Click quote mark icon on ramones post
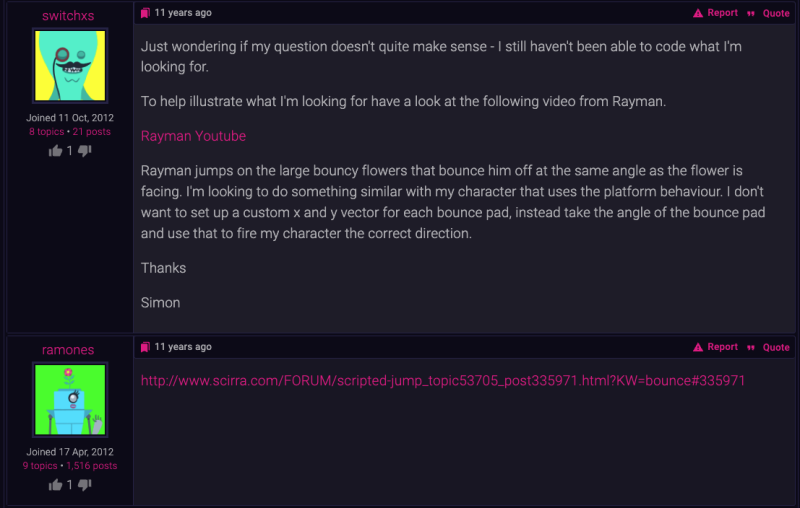 [x=751, y=348]
